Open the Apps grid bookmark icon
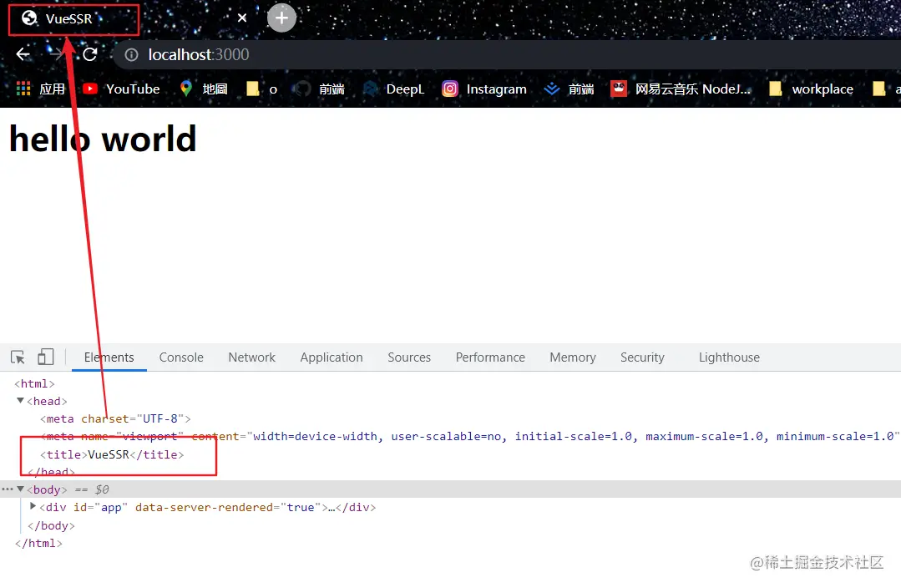This screenshot has height=588, width=901. coord(23,89)
